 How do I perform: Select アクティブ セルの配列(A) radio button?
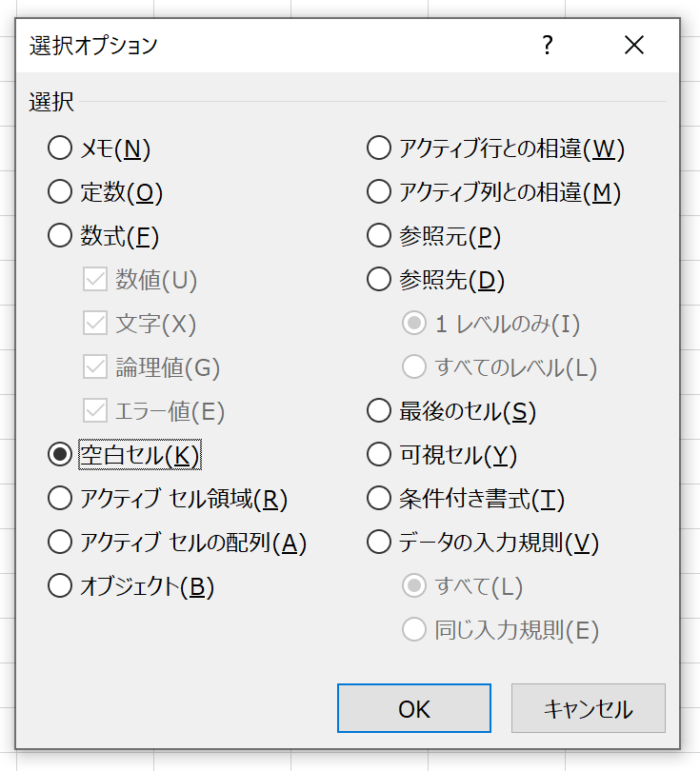pos(60,542)
